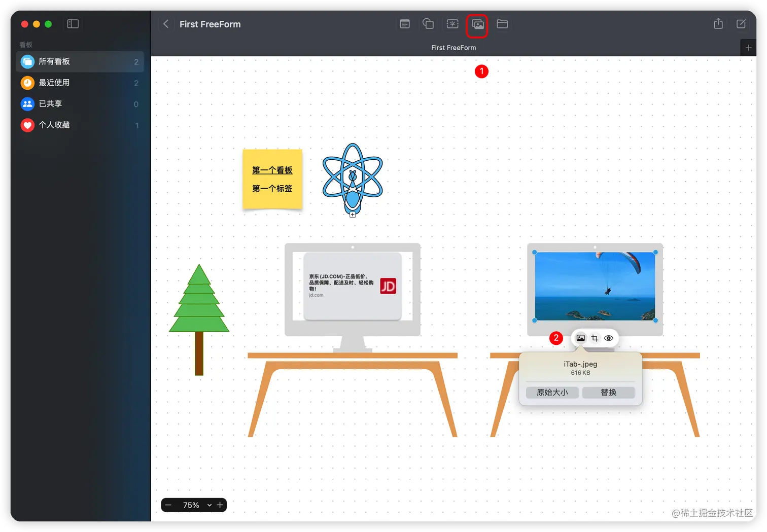Click the 替换 button
This screenshot has width=767, height=532.
pyautogui.click(x=608, y=393)
